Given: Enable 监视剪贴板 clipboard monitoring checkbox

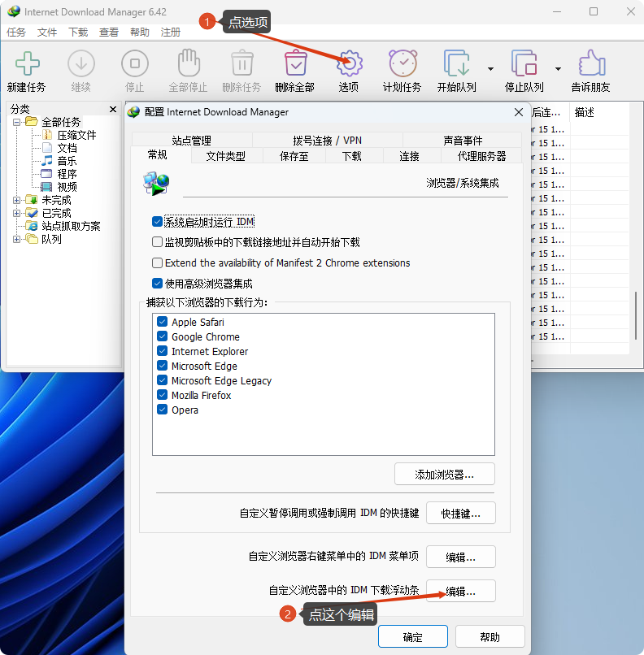Looking at the screenshot, I should [158, 242].
